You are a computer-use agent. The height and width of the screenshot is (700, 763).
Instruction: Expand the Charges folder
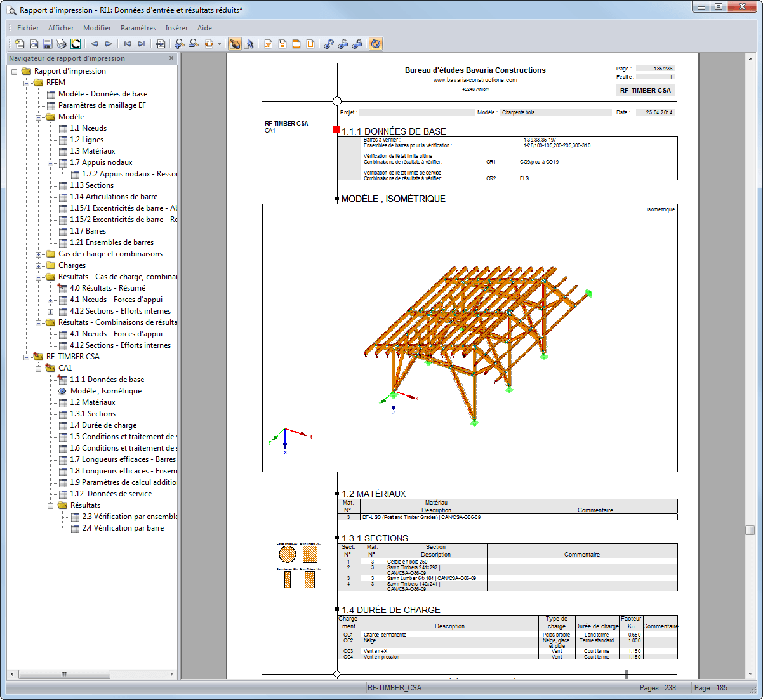(39, 265)
